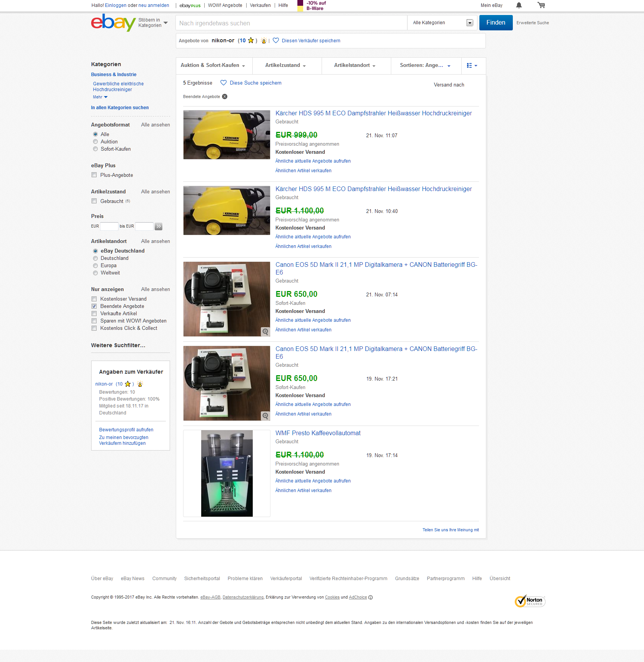The height and width of the screenshot is (662, 644).
Task: Focus the minimum price EUR field
Action: pos(109,226)
